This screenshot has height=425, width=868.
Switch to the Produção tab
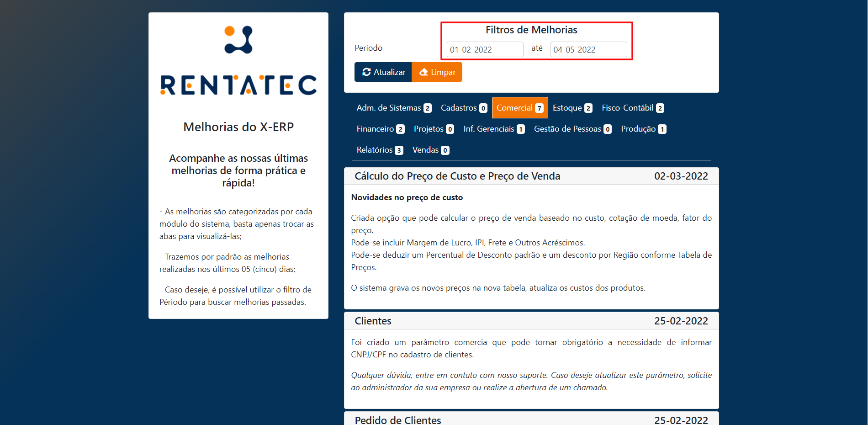(643, 129)
